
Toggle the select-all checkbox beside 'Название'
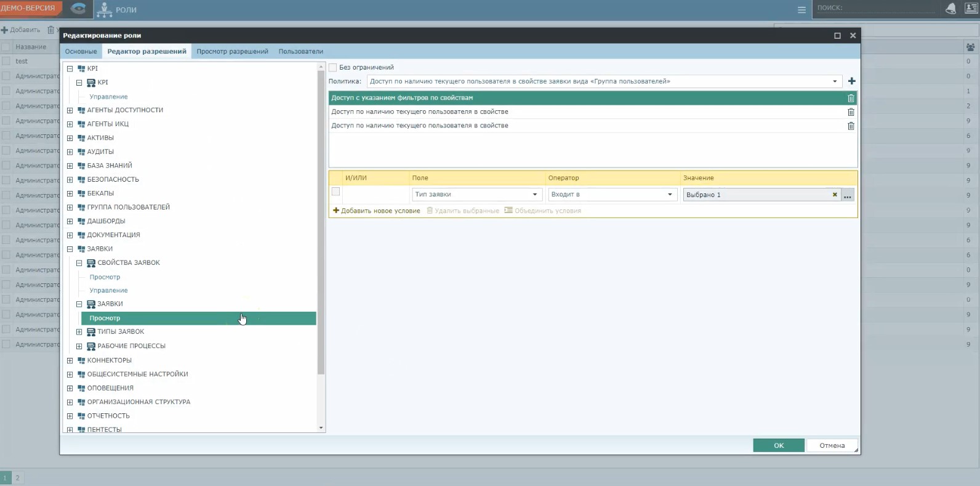coord(6,47)
